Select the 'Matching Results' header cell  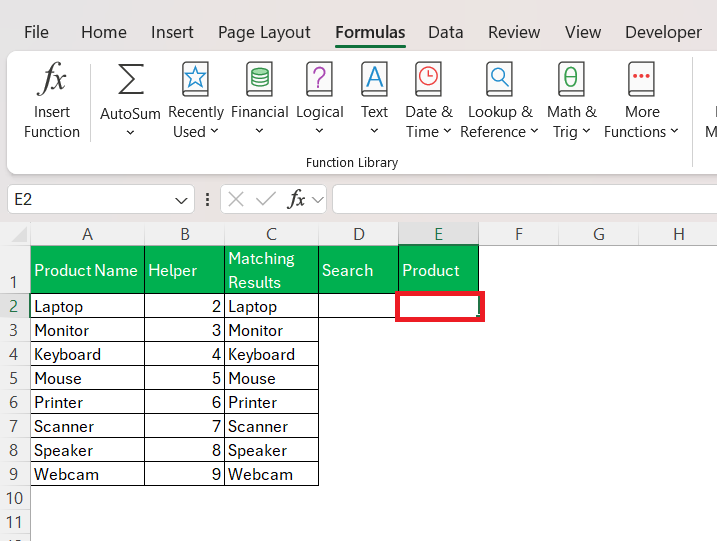tap(272, 270)
